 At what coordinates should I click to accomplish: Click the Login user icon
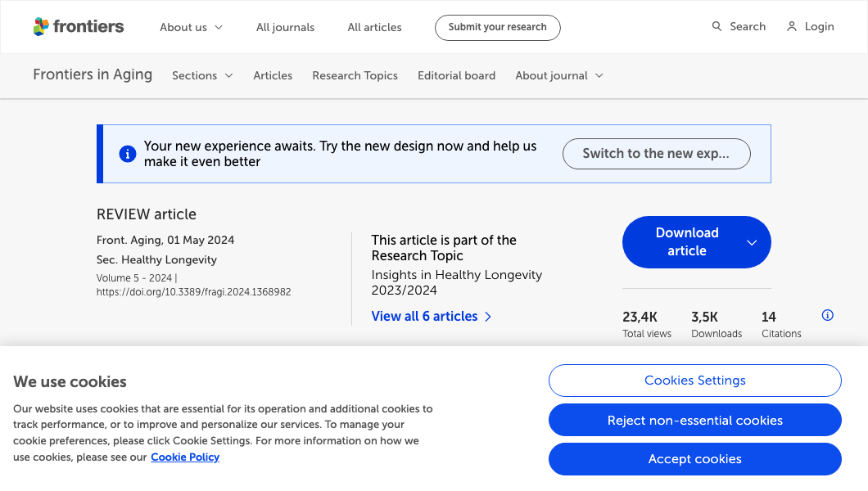(x=791, y=27)
